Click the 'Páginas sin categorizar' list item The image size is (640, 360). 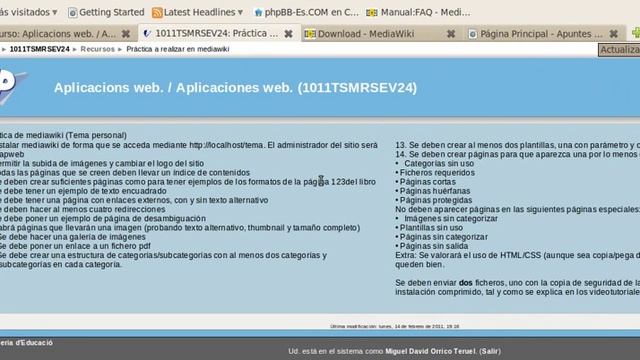[443, 237]
